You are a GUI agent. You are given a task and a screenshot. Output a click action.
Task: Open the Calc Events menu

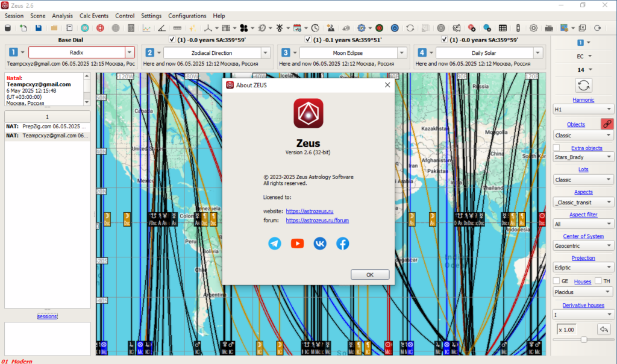93,16
